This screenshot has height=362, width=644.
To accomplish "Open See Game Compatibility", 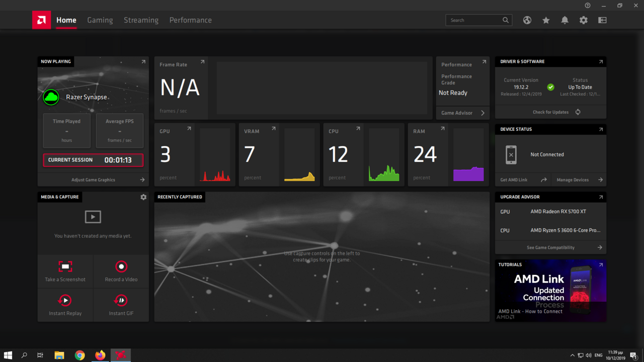I will (x=550, y=247).
